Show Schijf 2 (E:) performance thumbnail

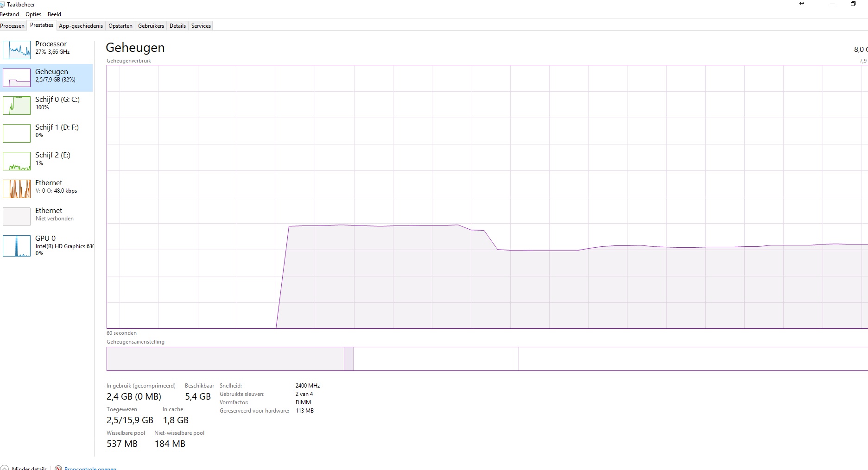pos(17,161)
